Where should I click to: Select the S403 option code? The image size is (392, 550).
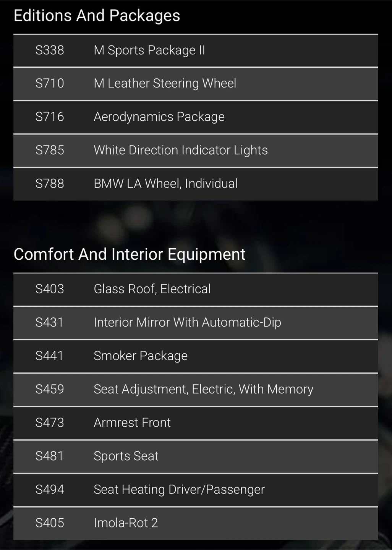point(50,289)
